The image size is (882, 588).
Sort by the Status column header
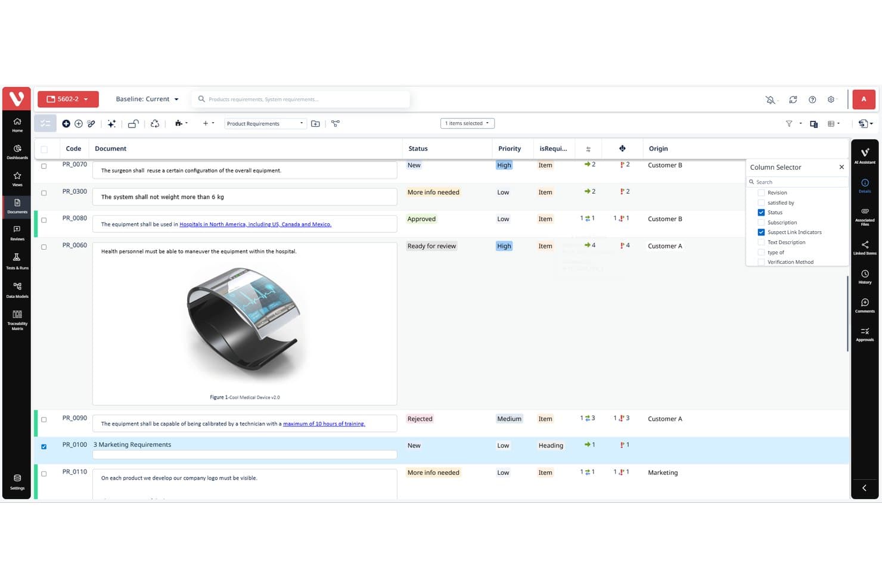click(418, 148)
